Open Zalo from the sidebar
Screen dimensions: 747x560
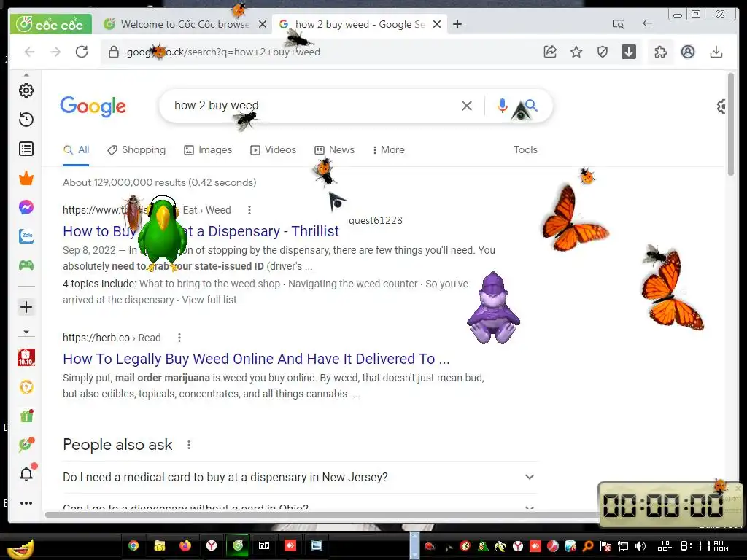(x=26, y=236)
